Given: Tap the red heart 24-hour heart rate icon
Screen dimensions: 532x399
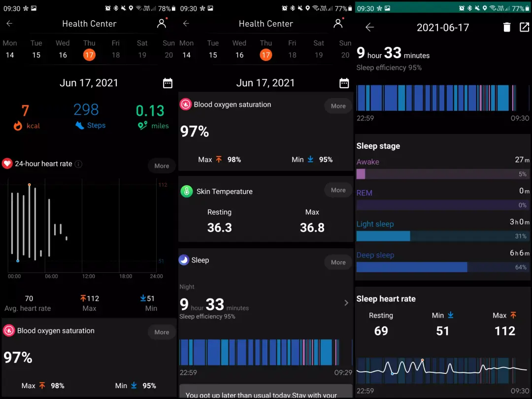Looking at the screenshot, I should point(7,164).
